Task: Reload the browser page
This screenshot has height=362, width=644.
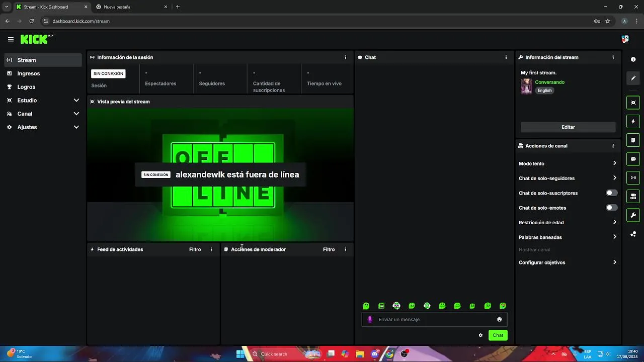Action: tap(31, 21)
